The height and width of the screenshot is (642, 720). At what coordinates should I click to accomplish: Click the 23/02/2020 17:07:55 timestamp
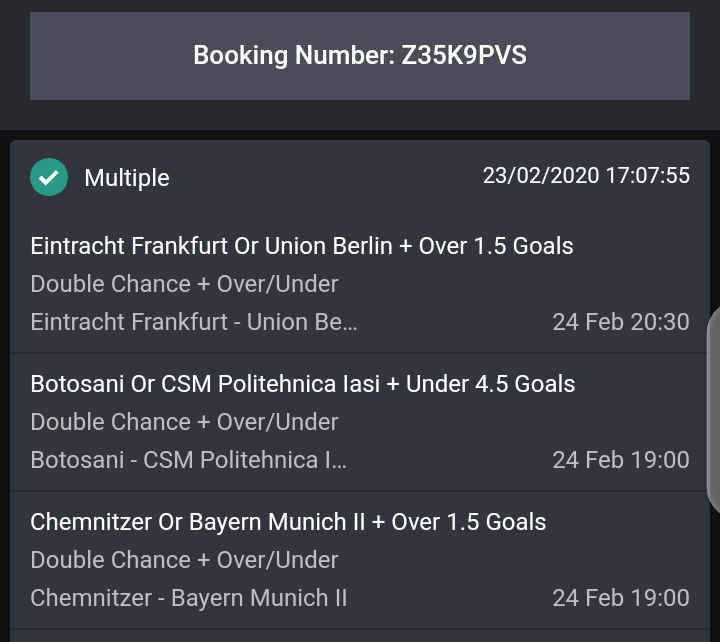586,176
